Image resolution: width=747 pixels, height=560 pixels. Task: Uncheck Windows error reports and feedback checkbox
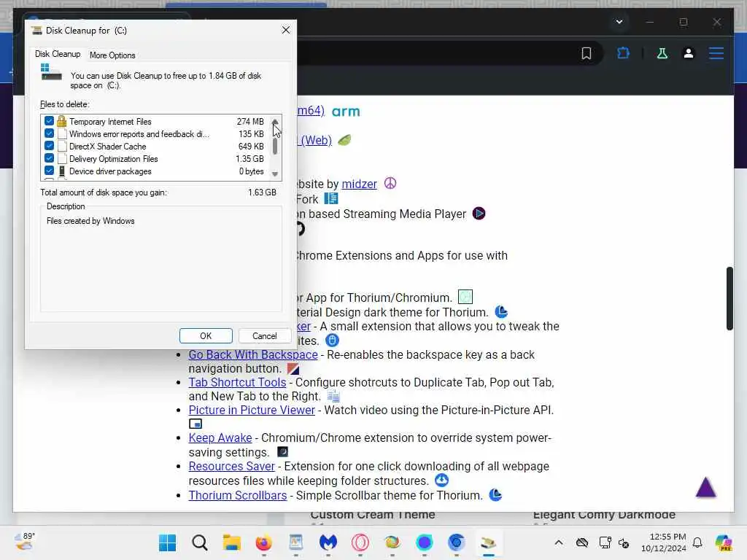[x=49, y=133]
